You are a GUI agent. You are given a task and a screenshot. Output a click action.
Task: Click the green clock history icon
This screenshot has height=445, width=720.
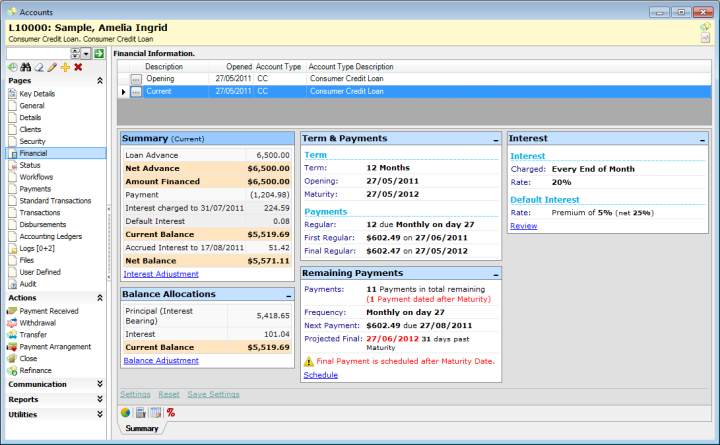tap(13, 67)
